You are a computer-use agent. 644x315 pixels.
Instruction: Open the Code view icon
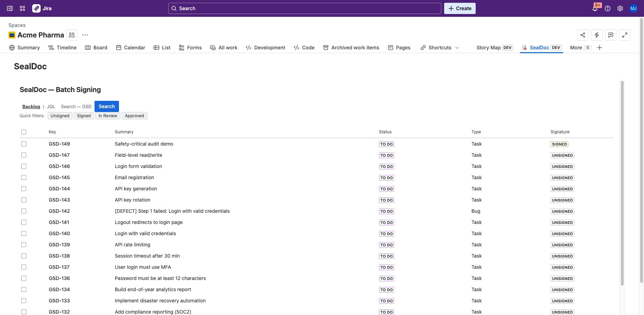(296, 47)
